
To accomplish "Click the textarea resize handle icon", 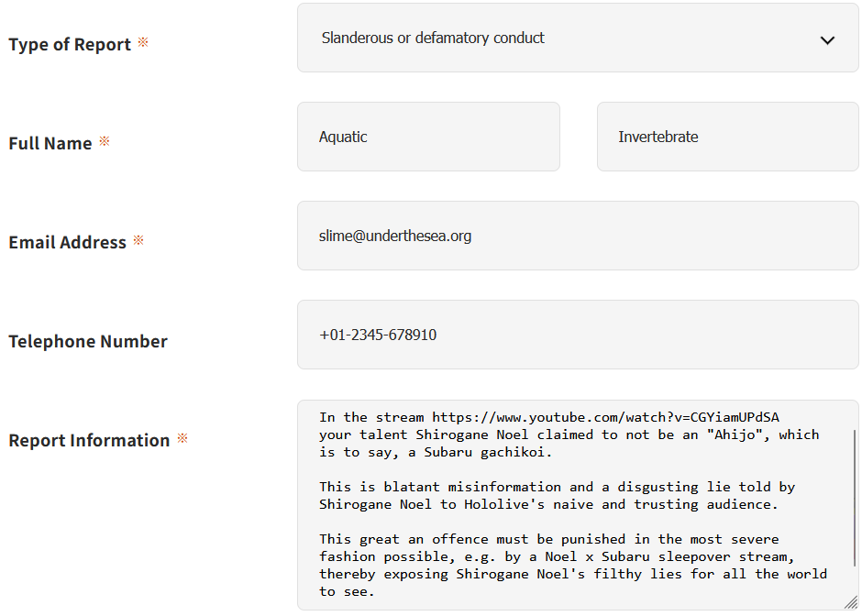I will [x=851, y=602].
